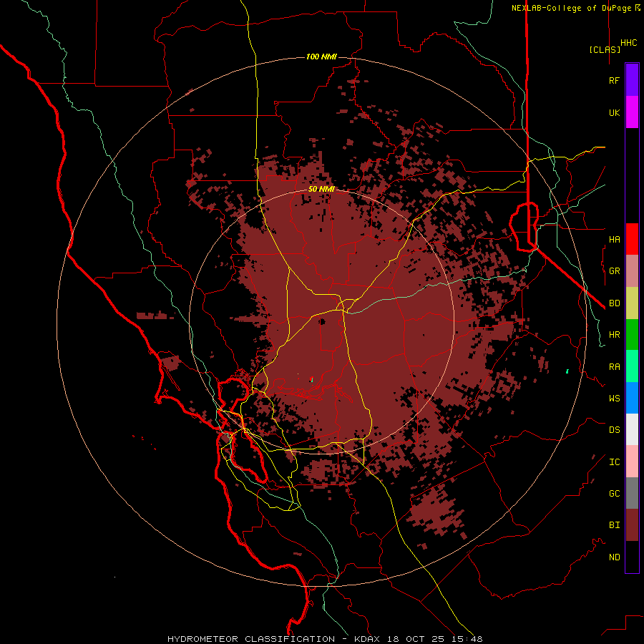Click the GC legend label
This screenshot has width=644, height=644.
pyautogui.click(x=614, y=493)
